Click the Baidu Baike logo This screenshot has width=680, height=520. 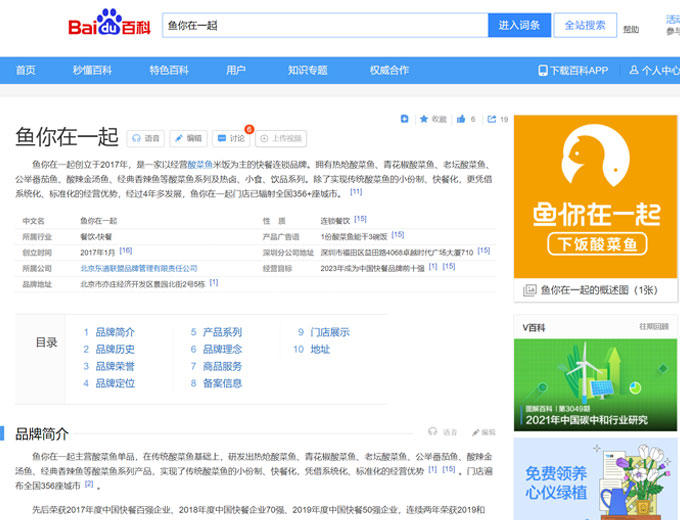108,25
